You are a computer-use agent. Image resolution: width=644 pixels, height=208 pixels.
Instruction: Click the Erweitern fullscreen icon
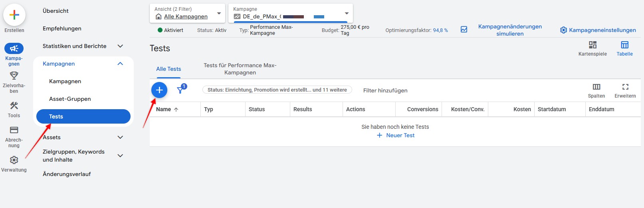(x=625, y=87)
